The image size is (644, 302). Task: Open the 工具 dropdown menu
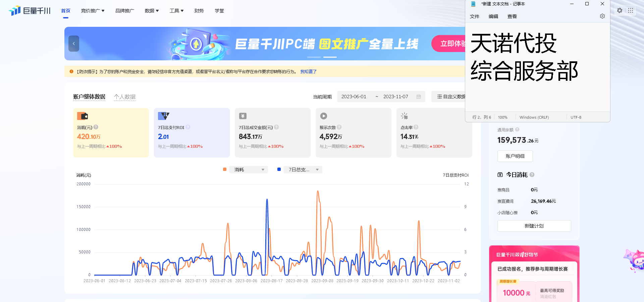[176, 11]
